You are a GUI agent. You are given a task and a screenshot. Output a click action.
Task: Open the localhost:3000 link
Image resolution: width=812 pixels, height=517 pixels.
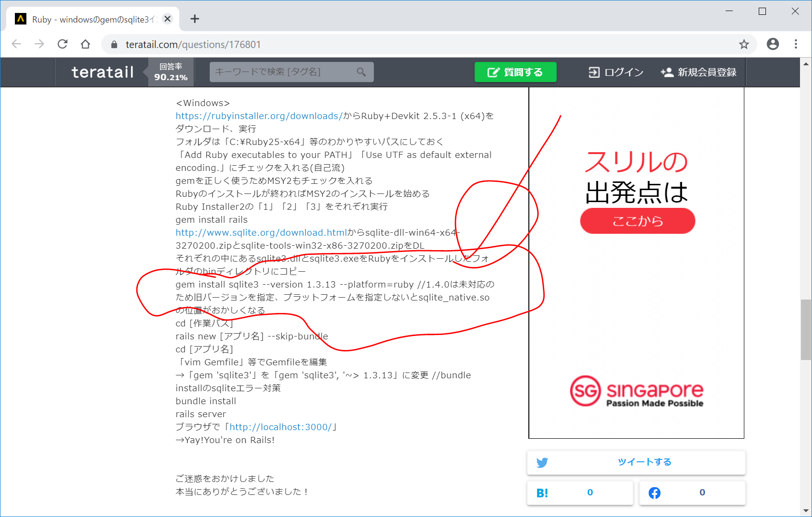pos(281,427)
